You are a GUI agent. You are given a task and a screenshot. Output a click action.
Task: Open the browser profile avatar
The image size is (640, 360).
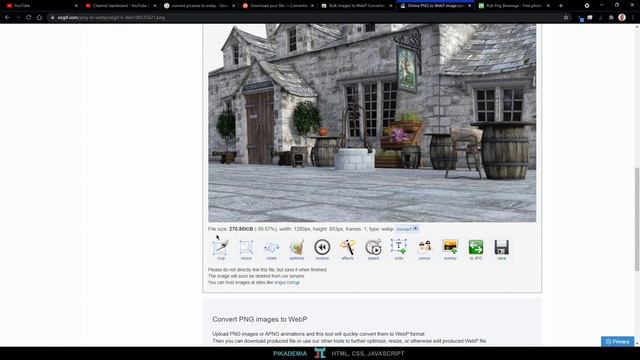622,18
